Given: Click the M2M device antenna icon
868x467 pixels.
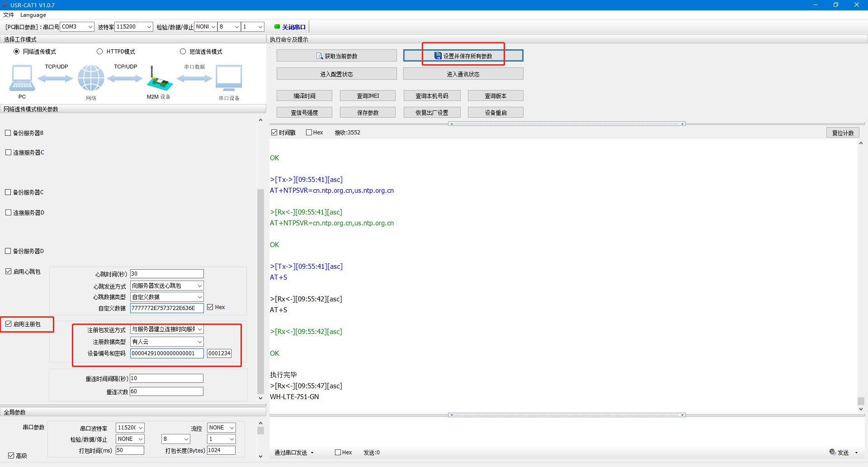Looking at the screenshot, I should click(159, 79).
